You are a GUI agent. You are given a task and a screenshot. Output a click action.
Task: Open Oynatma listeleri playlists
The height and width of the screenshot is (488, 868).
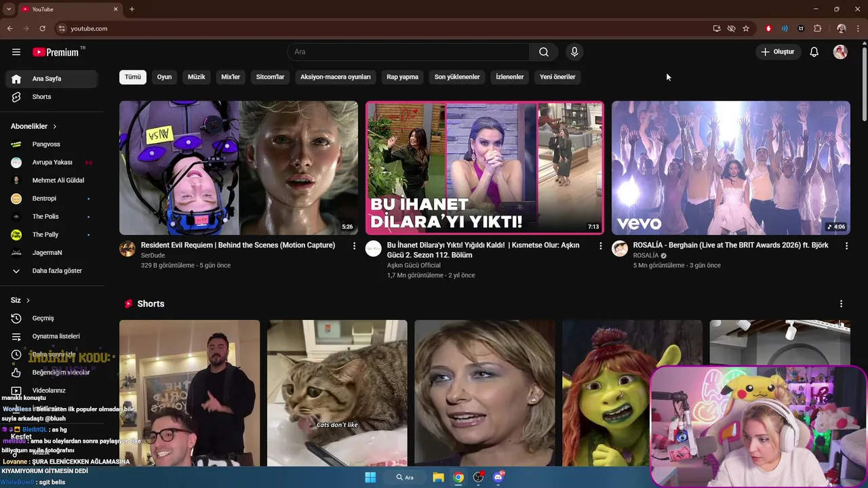click(52, 336)
